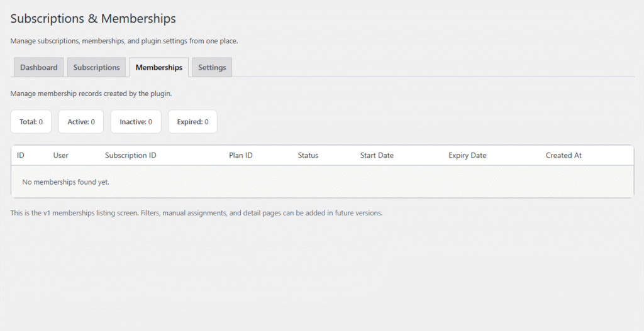Select the Subscription ID column header
The height and width of the screenshot is (331, 644).
pyautogui.click(x=131, y=155)
